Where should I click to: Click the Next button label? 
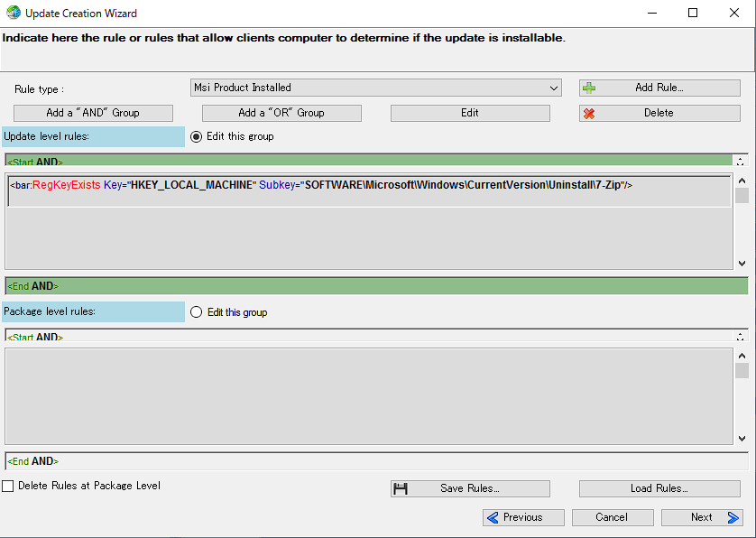tap(701, 517)
